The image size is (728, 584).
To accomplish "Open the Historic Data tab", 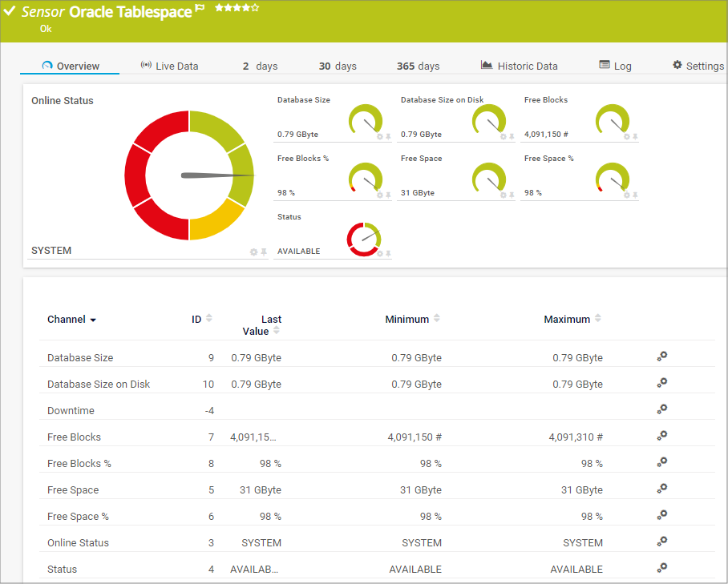I will (x=519, y=66).
